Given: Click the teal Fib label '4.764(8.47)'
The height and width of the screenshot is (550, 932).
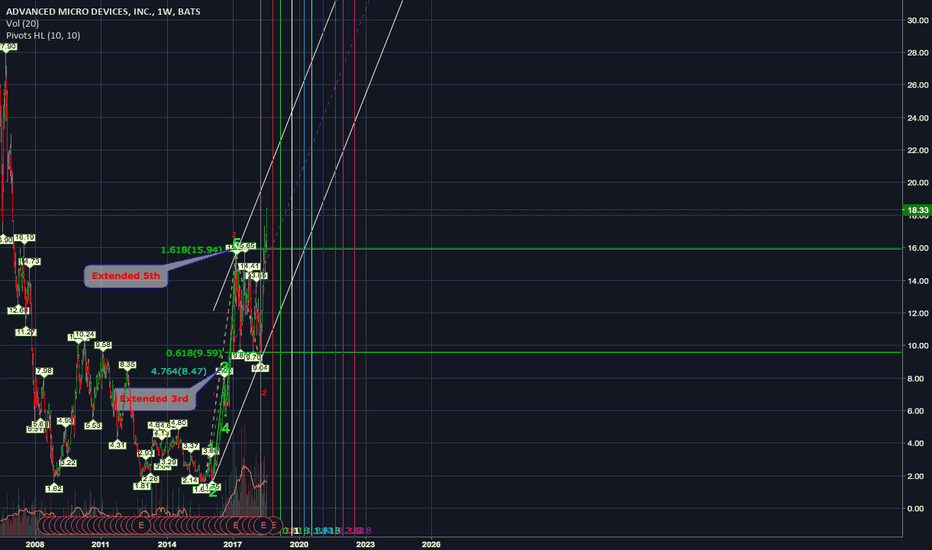Looking at the screenshot, I should [179, 372].
